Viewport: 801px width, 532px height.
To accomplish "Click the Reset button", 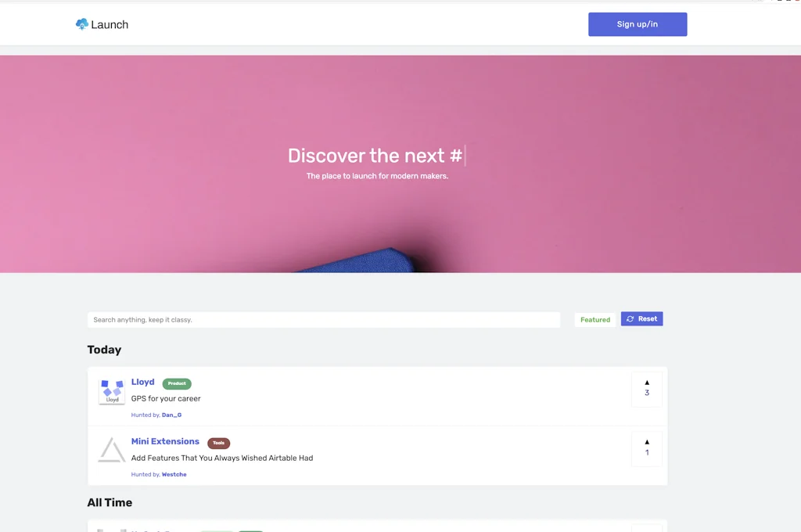I will pos(641,319).
